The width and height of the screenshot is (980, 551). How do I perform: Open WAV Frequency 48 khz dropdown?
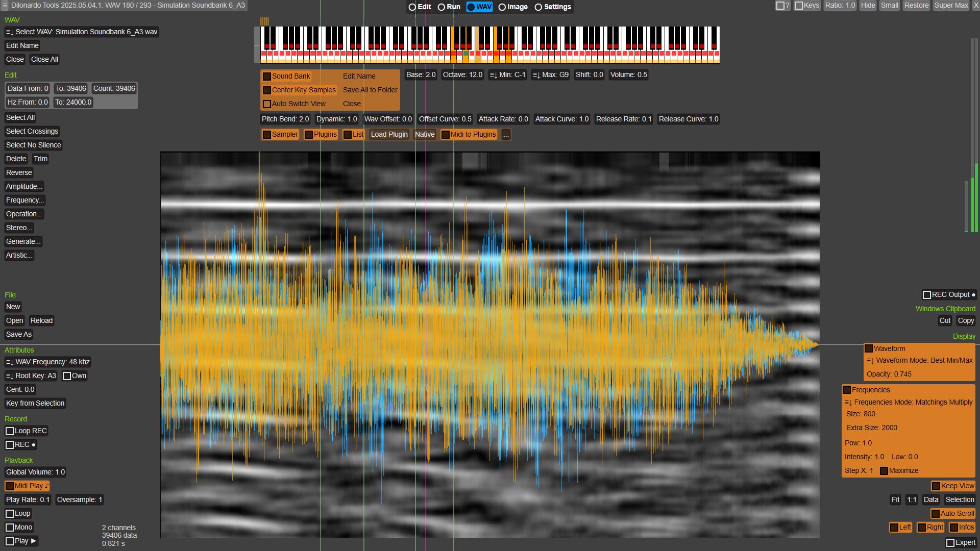48,362
